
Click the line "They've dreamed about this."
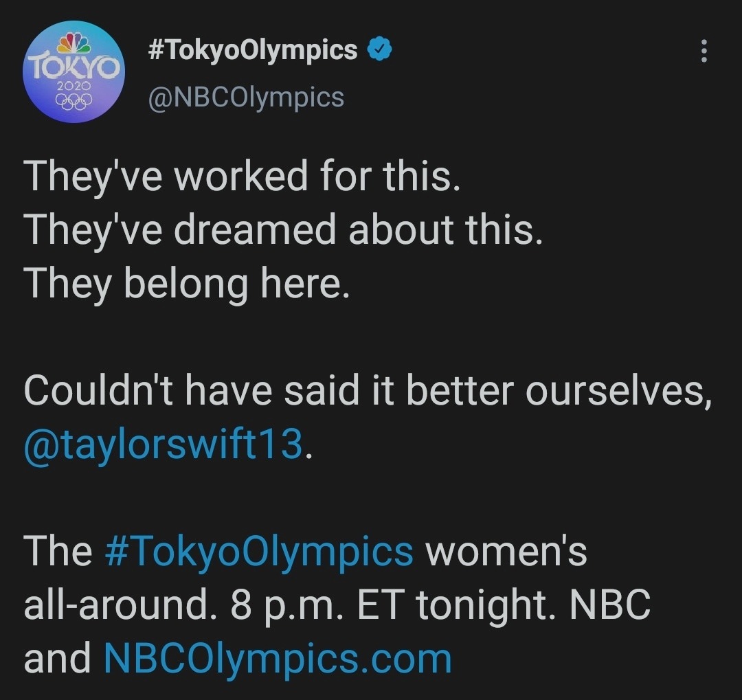point(283,230)
